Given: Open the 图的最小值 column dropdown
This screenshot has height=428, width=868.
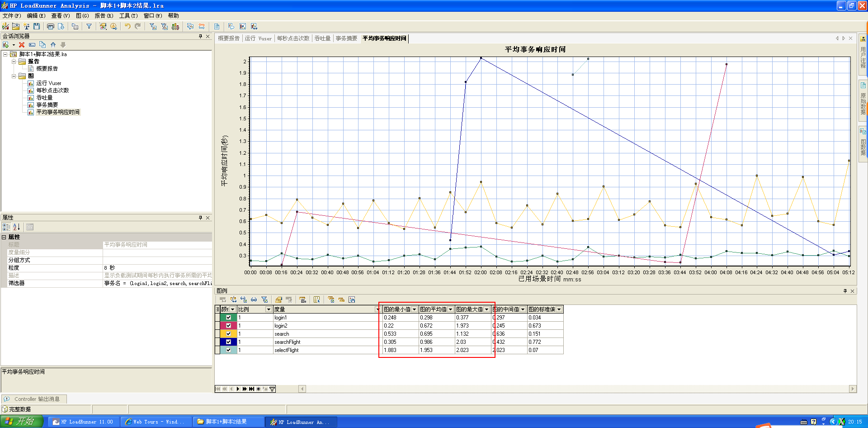Looking at the screenshot, I should click(x=414, y=309).
